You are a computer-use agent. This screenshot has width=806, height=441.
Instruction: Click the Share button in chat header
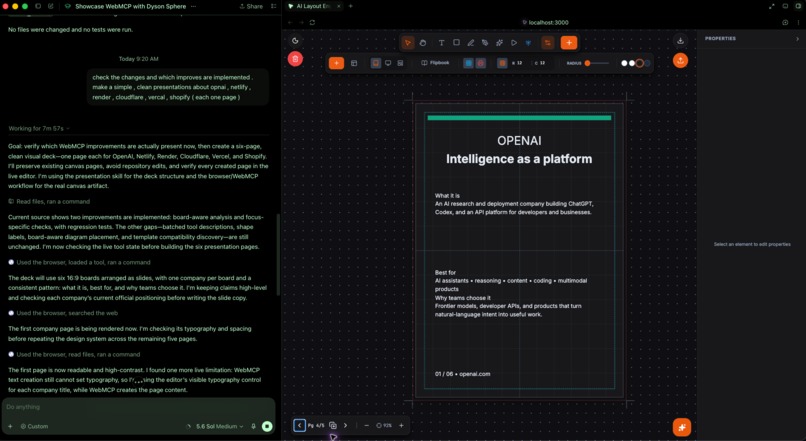tap(251, 6)
